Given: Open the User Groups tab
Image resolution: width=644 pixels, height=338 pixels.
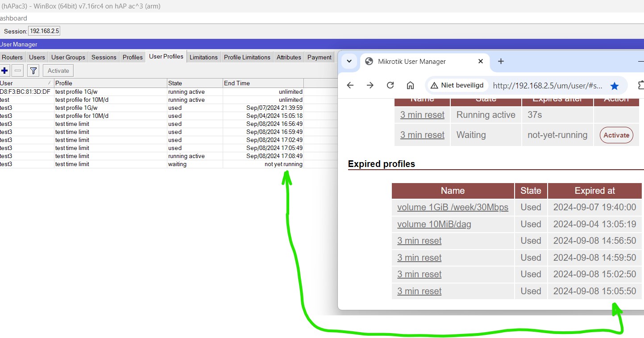Looking at the screenshot, I should tap(68, 57).
